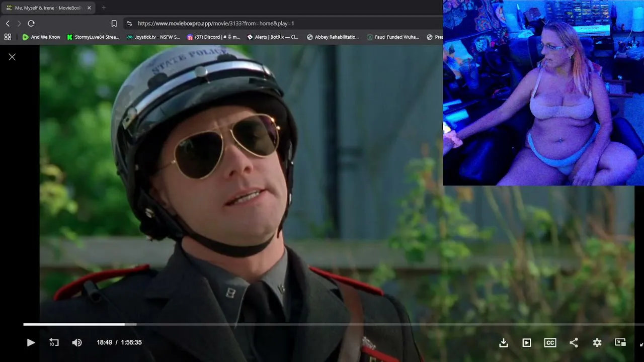Open the Abbey Rehabilitation bookmark
Image resolution: width=644 pixels, height=362 pixels.
[333, 37]
